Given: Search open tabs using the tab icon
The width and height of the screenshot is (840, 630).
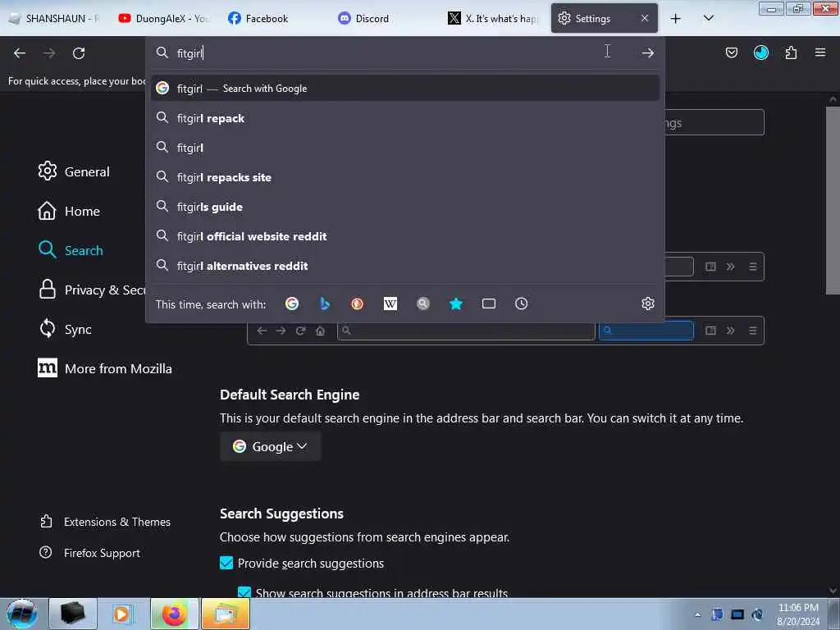Looking at the screenshot, I should [489, 304].
